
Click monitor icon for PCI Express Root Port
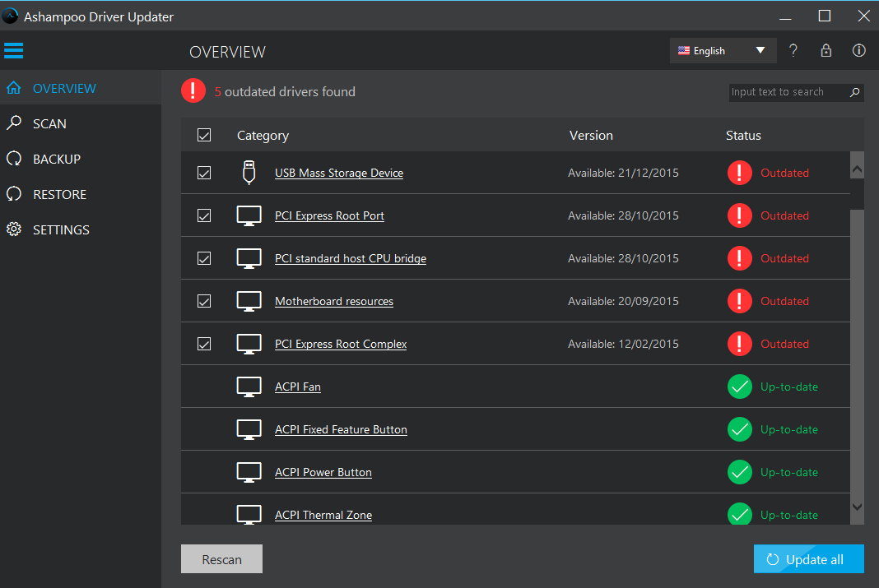coord(249,215)
